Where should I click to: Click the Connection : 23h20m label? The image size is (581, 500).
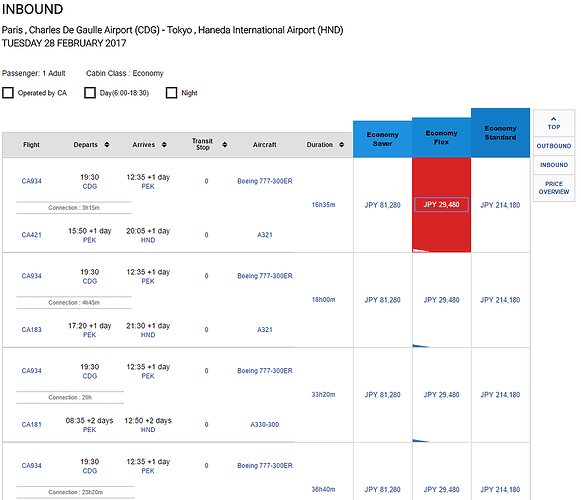76,493
